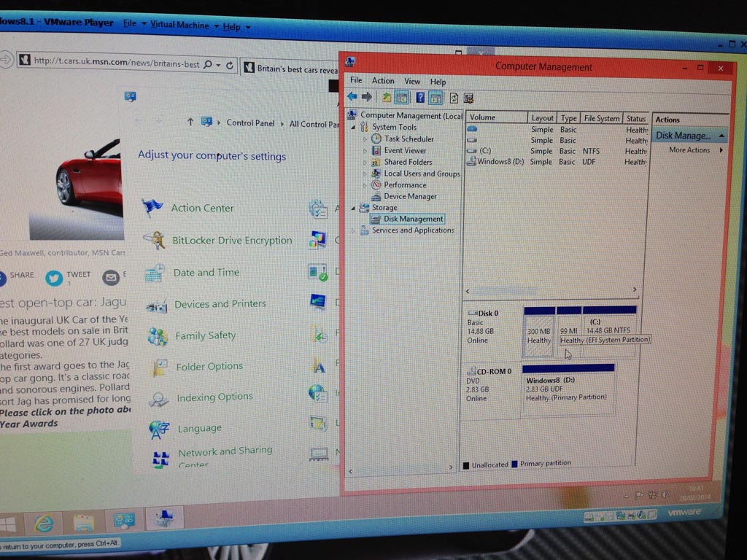Open the Action Center flag icon
Viewport: 747px width, 560px height.
(x=152, y=208)
